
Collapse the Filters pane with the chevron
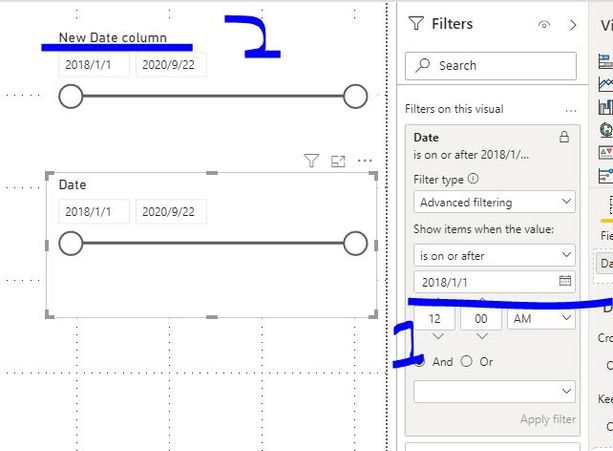pos(573,25)
